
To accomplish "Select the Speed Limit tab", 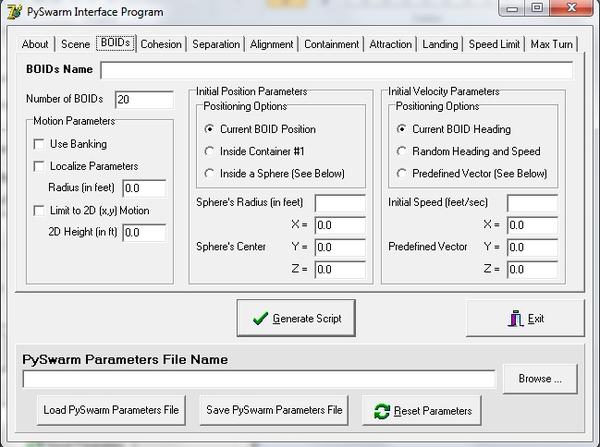I will pos(494,44).
